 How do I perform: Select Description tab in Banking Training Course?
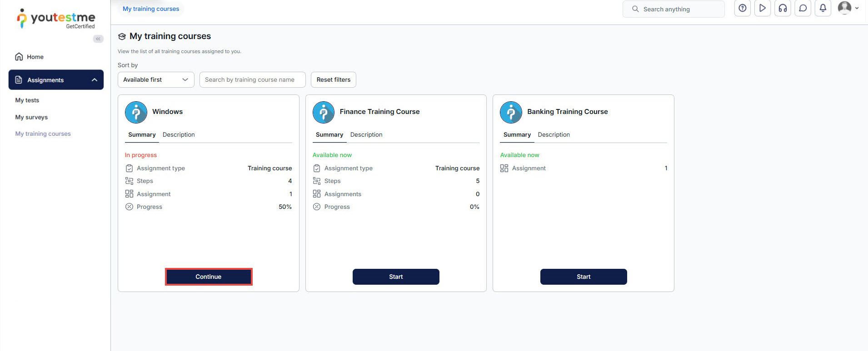point(554,135)
